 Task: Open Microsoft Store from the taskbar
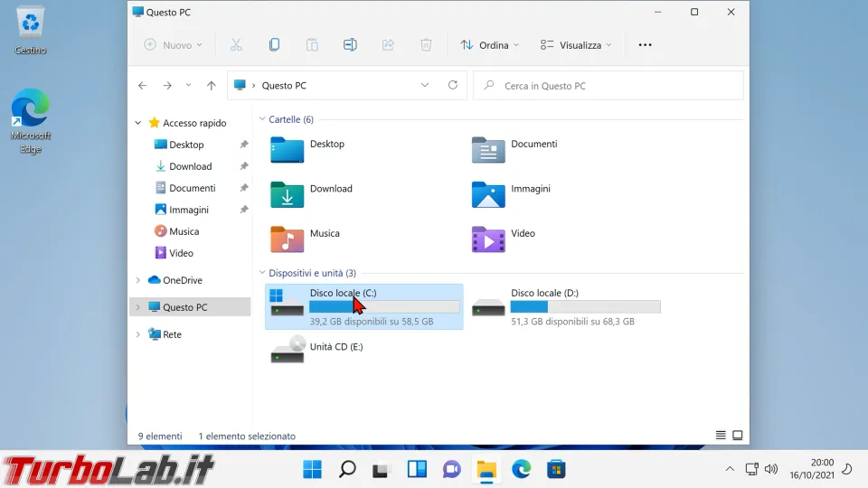(x=556, y=469)
